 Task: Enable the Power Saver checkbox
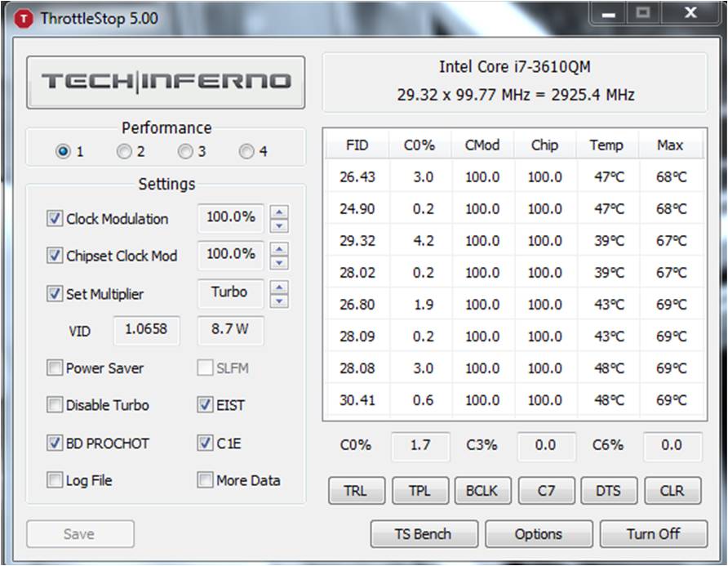coord(55,368)
